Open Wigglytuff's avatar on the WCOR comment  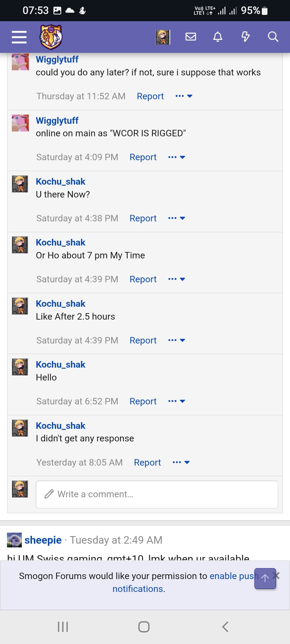[20, 123]
